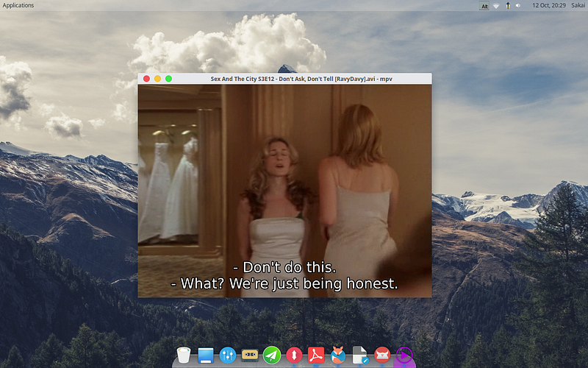588x368 pixels.
Task: Close the mpv window with red button
Action: 146,79
